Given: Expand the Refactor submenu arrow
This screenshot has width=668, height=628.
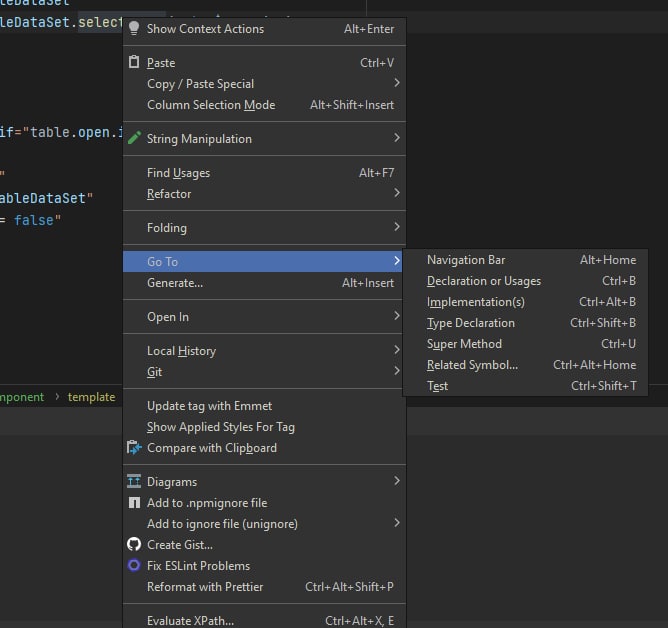Looking at the screenshot, I should tap(396, 194).
